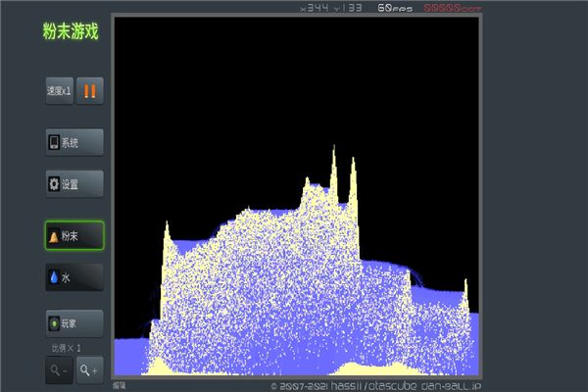588x392 pixels.
Task: Open the 设置 settings menu
Action: pyautogui.click(x=74, y=183)
